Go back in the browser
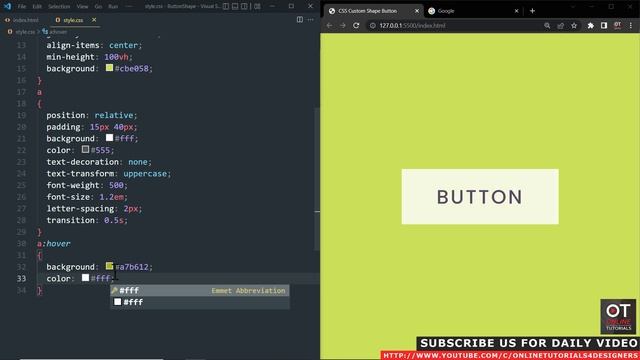640x360 pixels. [329, 25]
